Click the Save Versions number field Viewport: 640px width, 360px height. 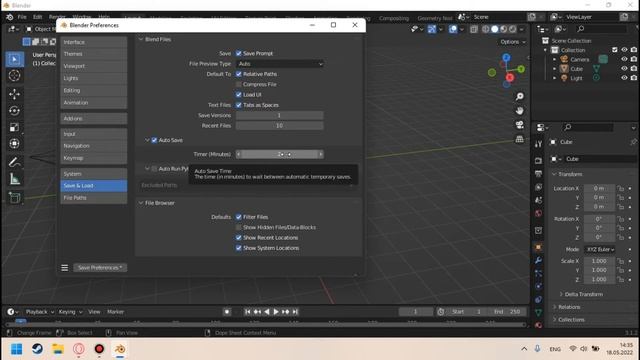click(x=280, y=116)
